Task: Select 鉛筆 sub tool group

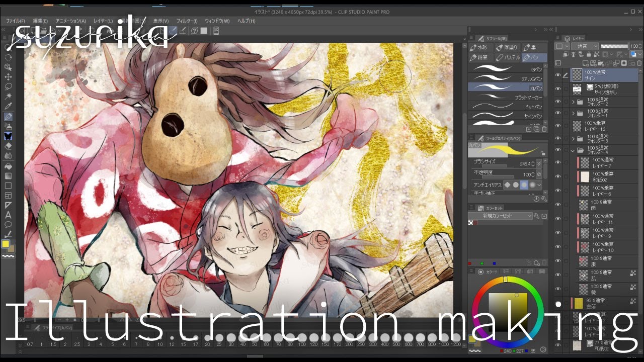Action: [x=481, y=57]
